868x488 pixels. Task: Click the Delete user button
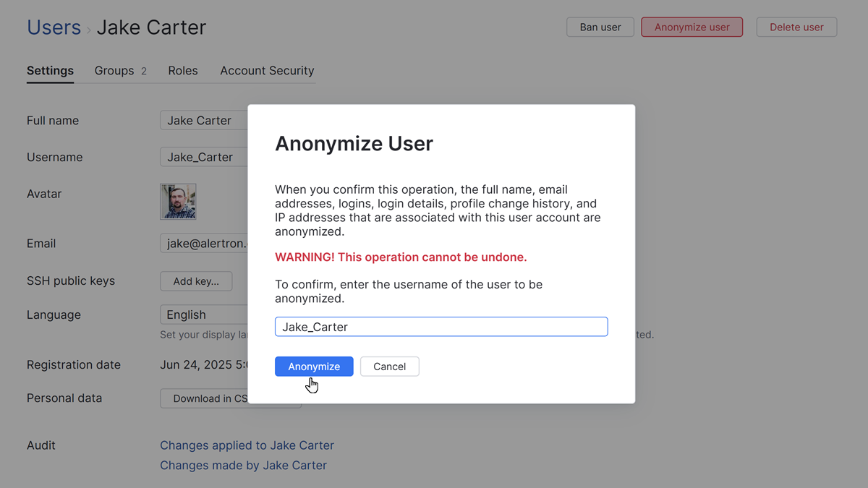(796, 27)
